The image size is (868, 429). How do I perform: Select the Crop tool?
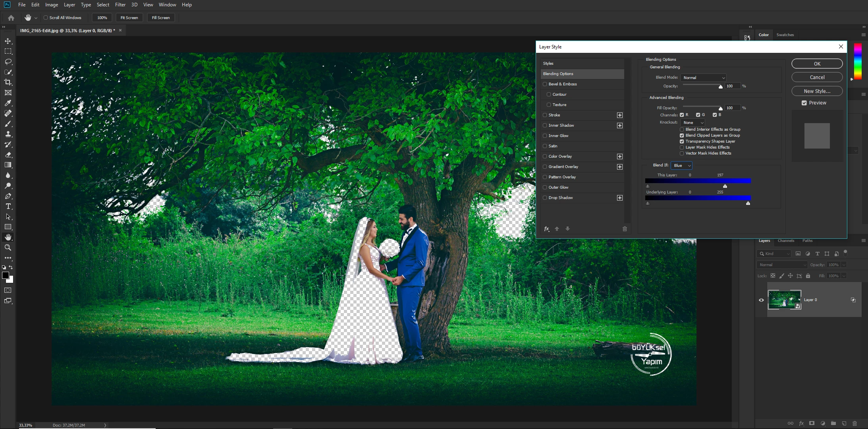click(8, 82)
